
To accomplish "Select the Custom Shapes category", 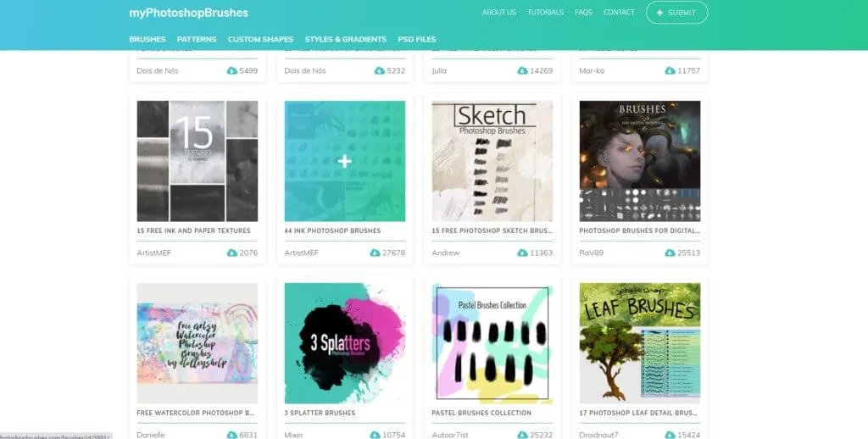I will click(261, 39).
